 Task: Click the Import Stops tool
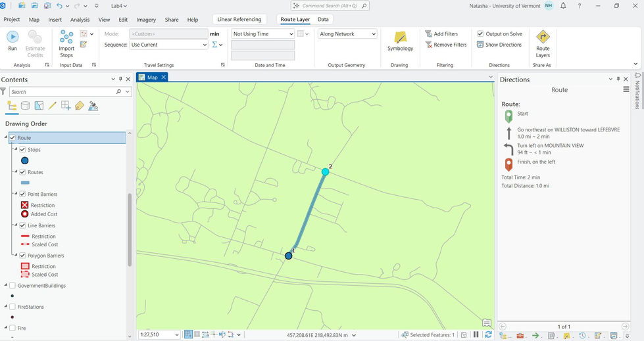[66, 43]
